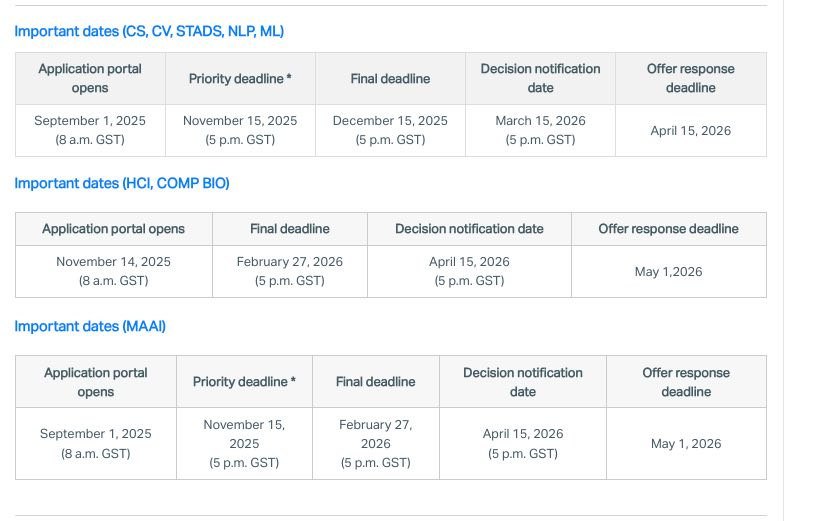Click "Offer response deadline" header in MAAI table
The width and height of the screenshot is (813, 521).
[686, 381]
